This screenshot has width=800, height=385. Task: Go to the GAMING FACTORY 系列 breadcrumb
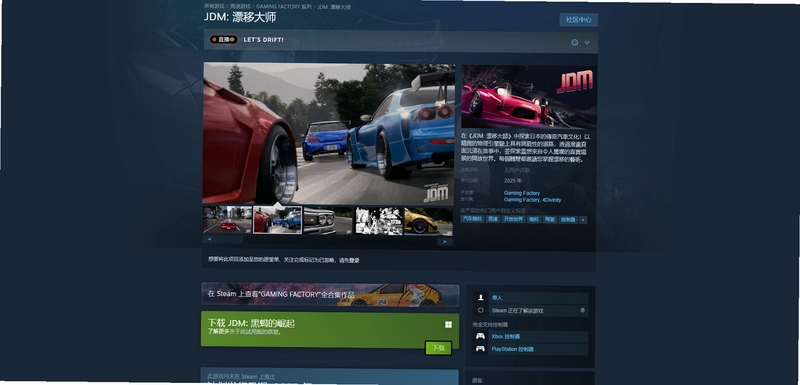(x=284, y=7)
